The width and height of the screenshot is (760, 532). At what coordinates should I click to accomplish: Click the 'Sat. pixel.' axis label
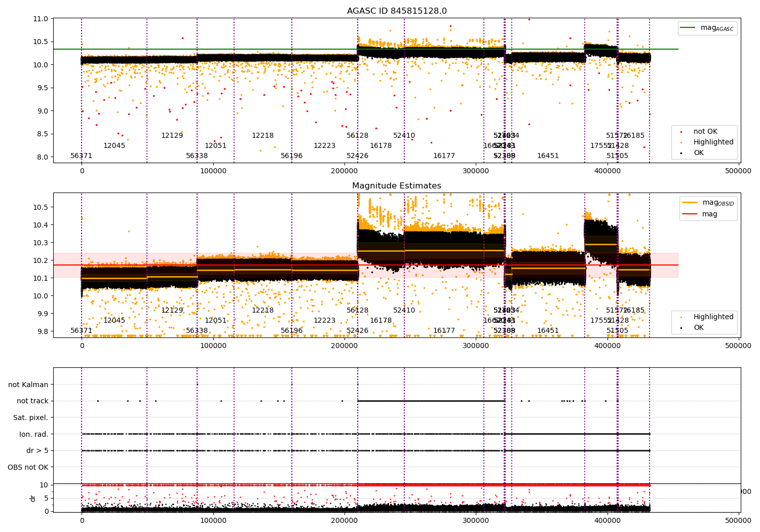(31, 418)
